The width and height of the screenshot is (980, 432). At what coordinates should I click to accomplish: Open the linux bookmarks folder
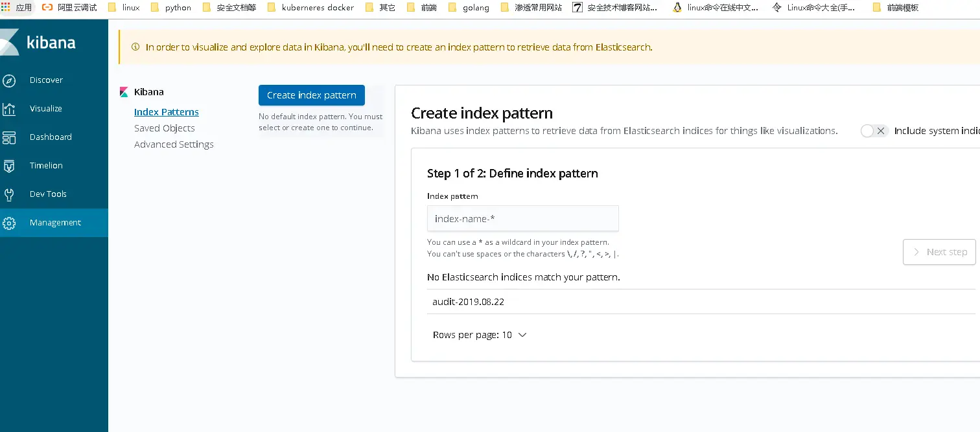(x=124, y=8)
